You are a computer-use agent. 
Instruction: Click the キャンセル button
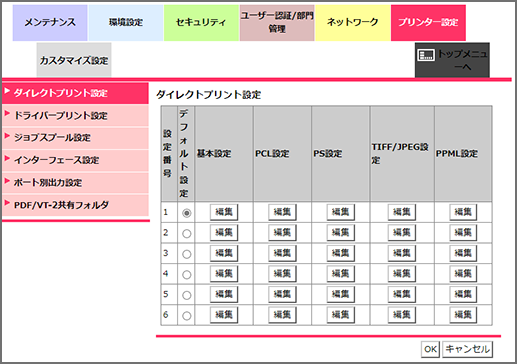[467, 349]
